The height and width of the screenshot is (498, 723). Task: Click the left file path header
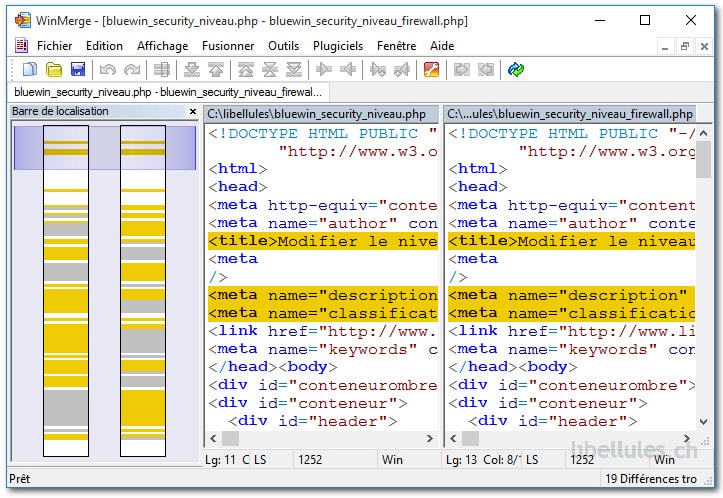pos(321,114)
